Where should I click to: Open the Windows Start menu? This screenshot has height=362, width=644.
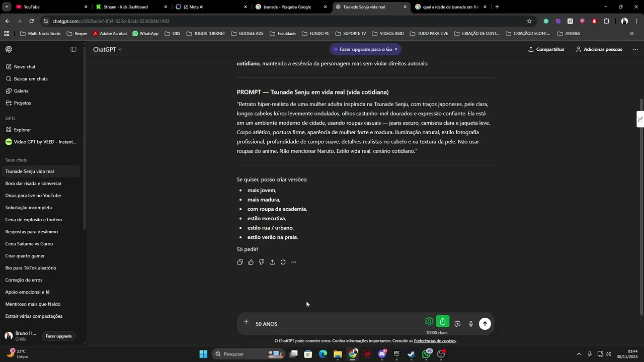pos(203,354)
